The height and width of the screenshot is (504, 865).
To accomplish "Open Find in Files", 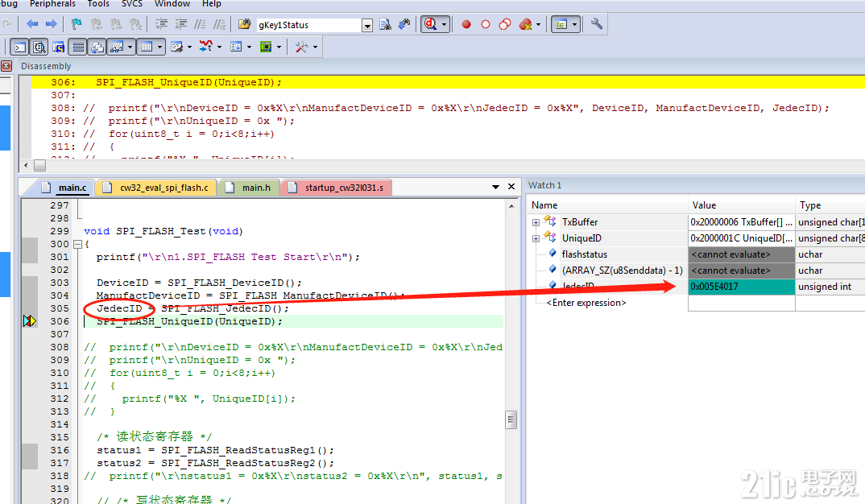I will [244, 24].
